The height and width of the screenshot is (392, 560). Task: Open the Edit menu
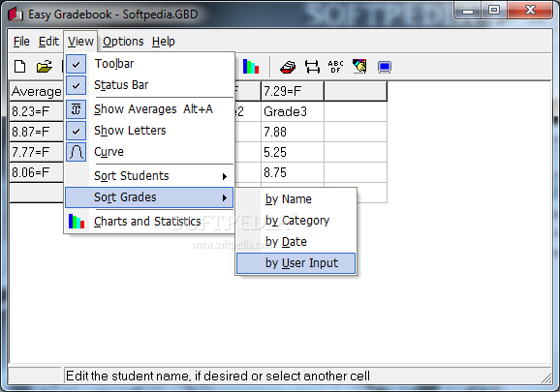coord(48,42)
